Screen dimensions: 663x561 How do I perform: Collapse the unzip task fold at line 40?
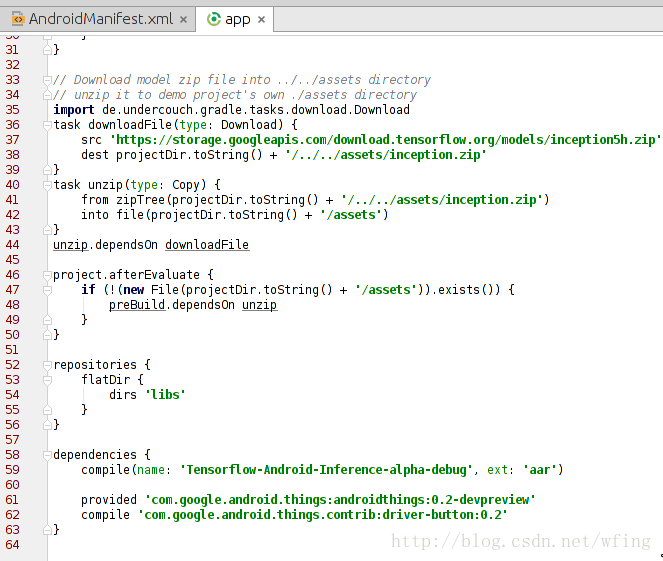(47, 185)
